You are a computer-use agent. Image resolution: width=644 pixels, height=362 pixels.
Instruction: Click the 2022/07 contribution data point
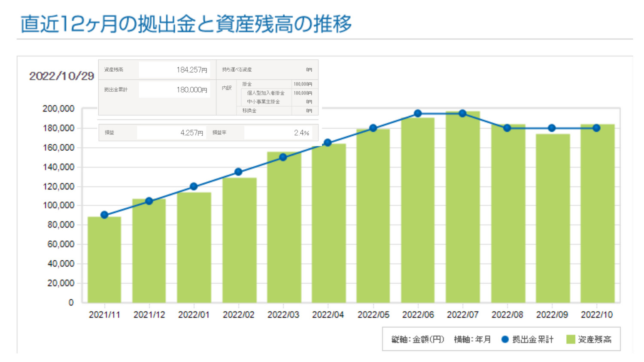point(462,113)
